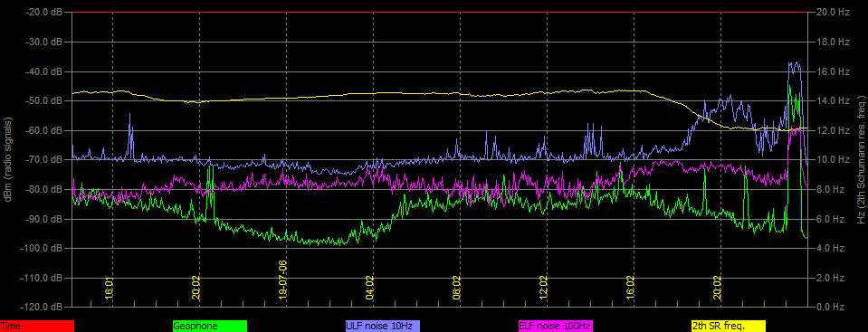868x332 pixels.
Task: Click the -40.0 dB axis label
Action: [x=43, y=71]
